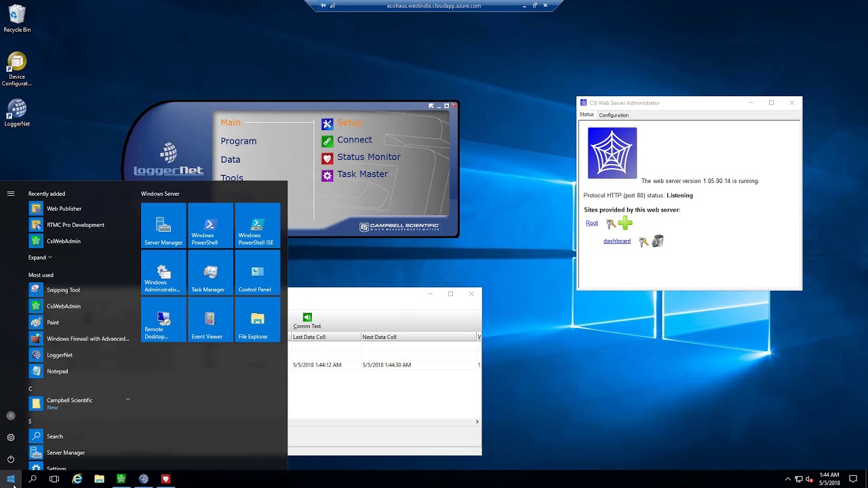This screenshot has height=488, width=868.
Task: Click Last Data Coll column header
Action: click(325, 337)
